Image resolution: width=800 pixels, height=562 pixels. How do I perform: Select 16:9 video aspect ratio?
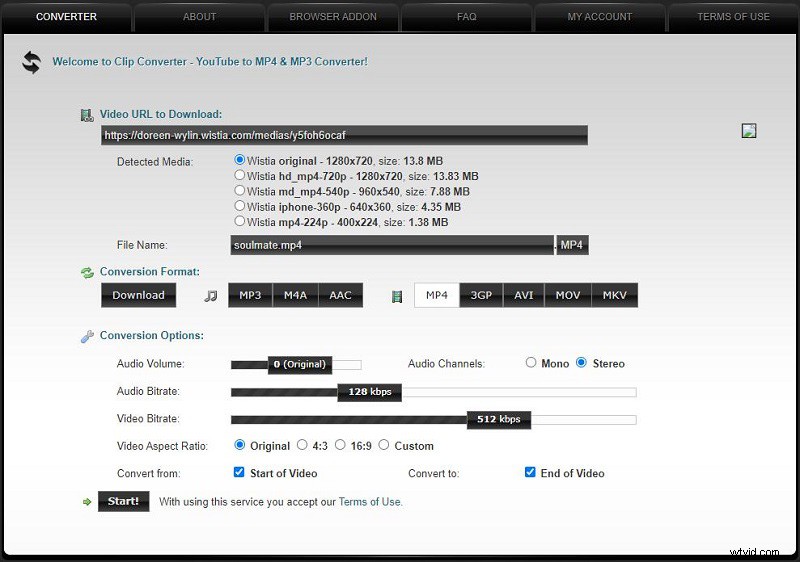click(x=340, y=445)
